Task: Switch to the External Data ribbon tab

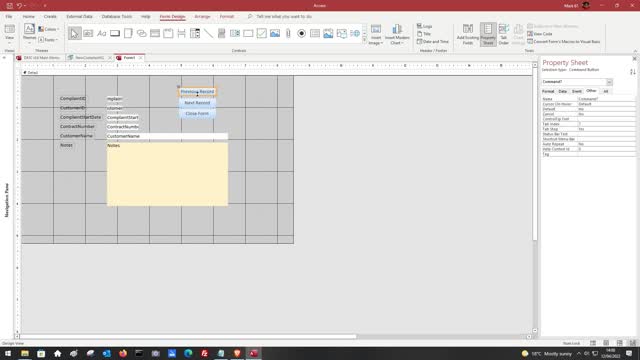Action: 80,17
